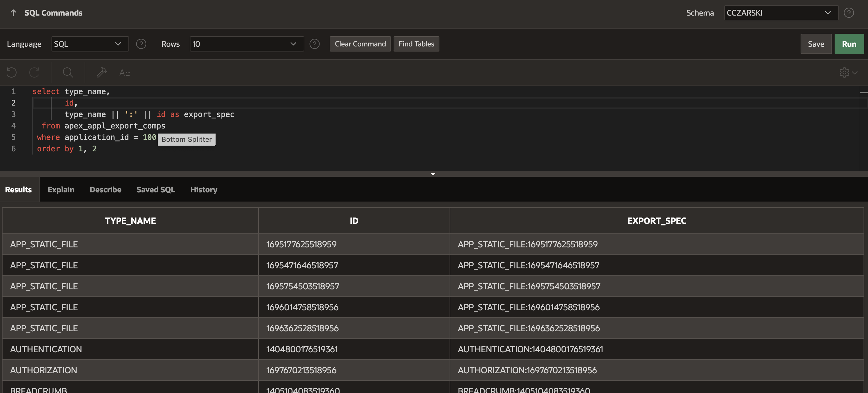Click help icon next to Schema selector
The width and height of the screenshot is (868, 393).
coord(849,13)
